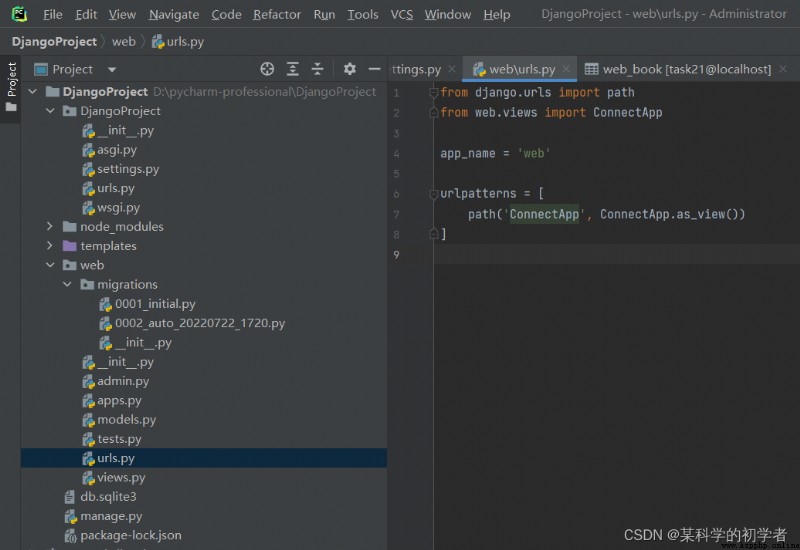Click DjangoProject in the breadcrumb bar

coord(54,41)
